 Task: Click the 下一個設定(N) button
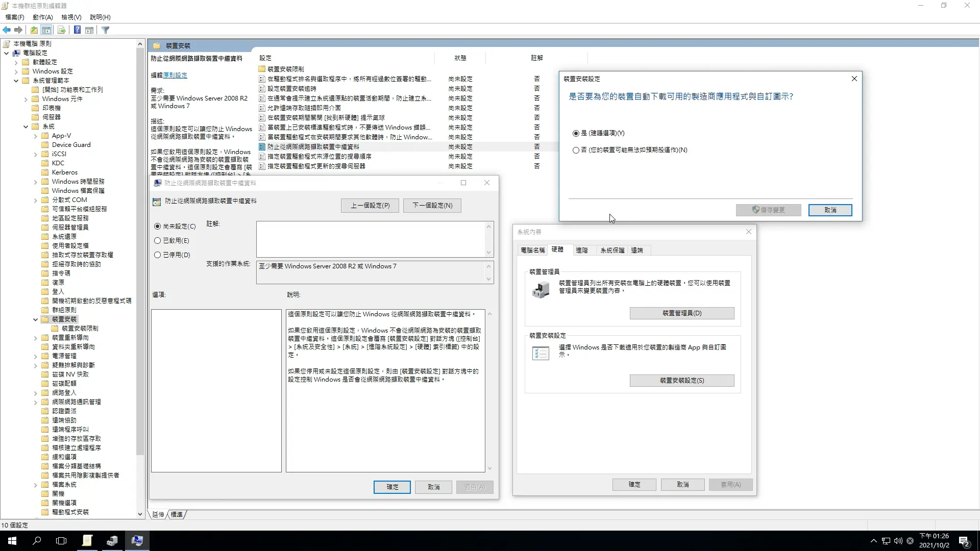(x=432, y=206)
